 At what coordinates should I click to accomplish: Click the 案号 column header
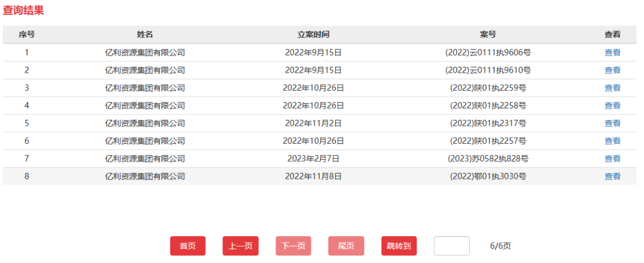[x=488, y=35]
